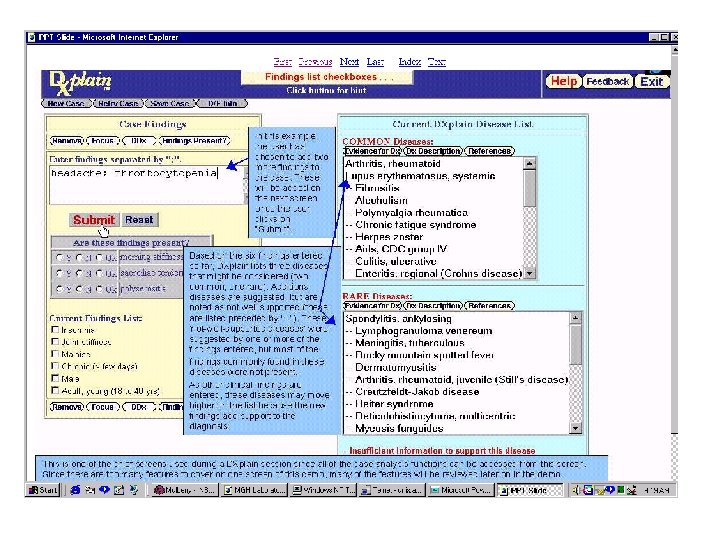This screenshot has height=540, width=720.
Task: Click in the findings entry text box
Action: pyautogui.click(x=147, y=185)
